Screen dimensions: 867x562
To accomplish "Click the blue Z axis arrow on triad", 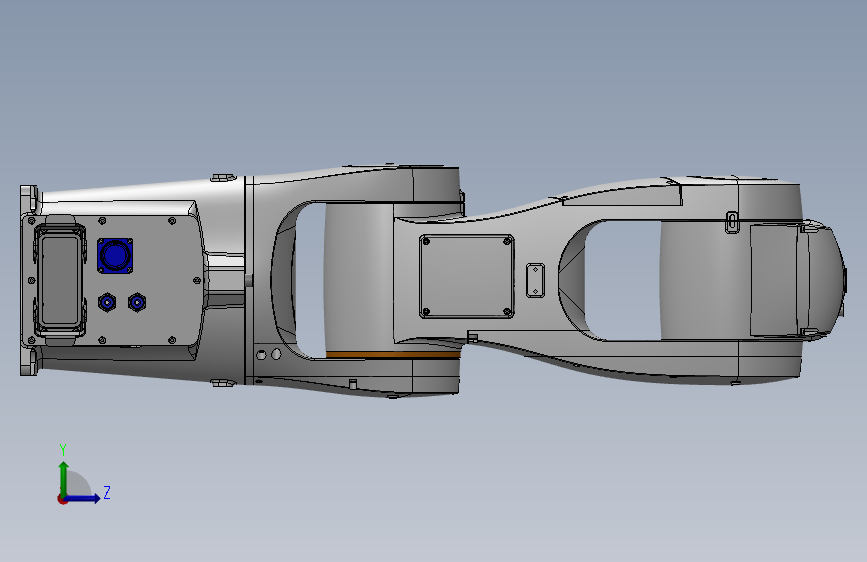I will coord(83,498).
